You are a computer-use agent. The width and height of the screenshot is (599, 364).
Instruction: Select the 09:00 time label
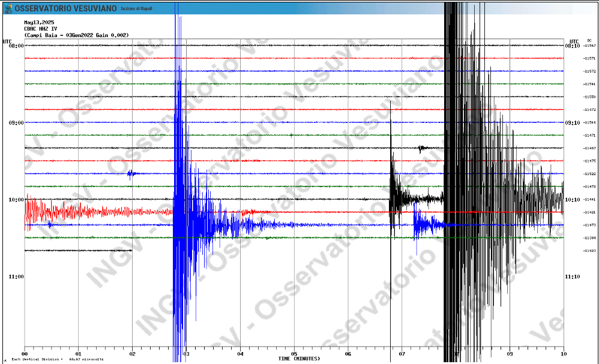(16, 123)
